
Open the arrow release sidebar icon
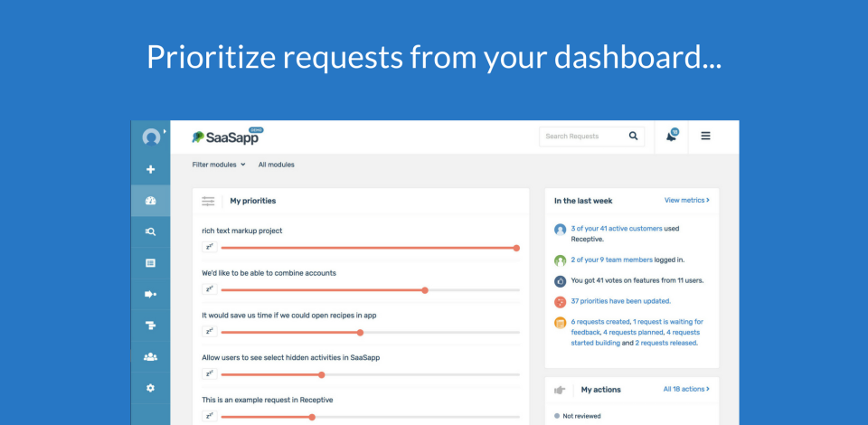151,295
